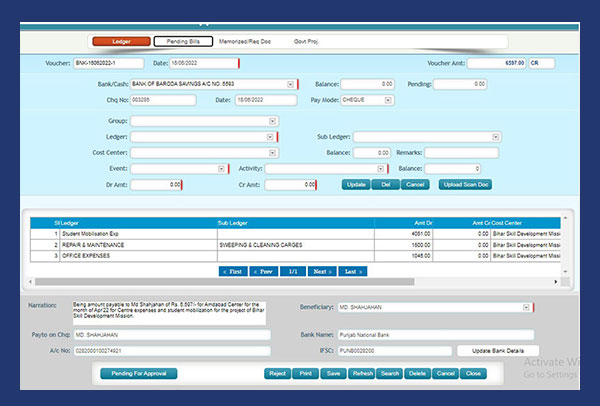Reject the current voucher
This screenshot has height=406, width=600.
click(277, 373)
